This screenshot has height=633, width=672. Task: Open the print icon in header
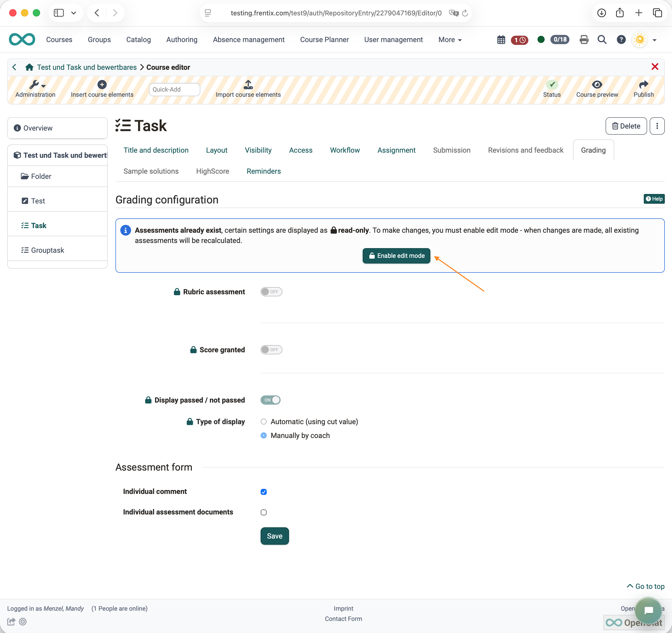pyautogui.click(x=584, y=40)
